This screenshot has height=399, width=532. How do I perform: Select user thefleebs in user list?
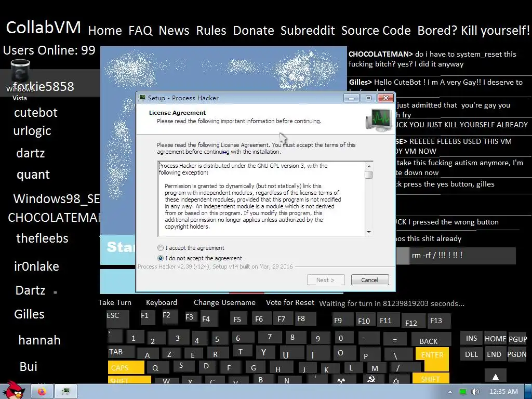tap(42, 238)
